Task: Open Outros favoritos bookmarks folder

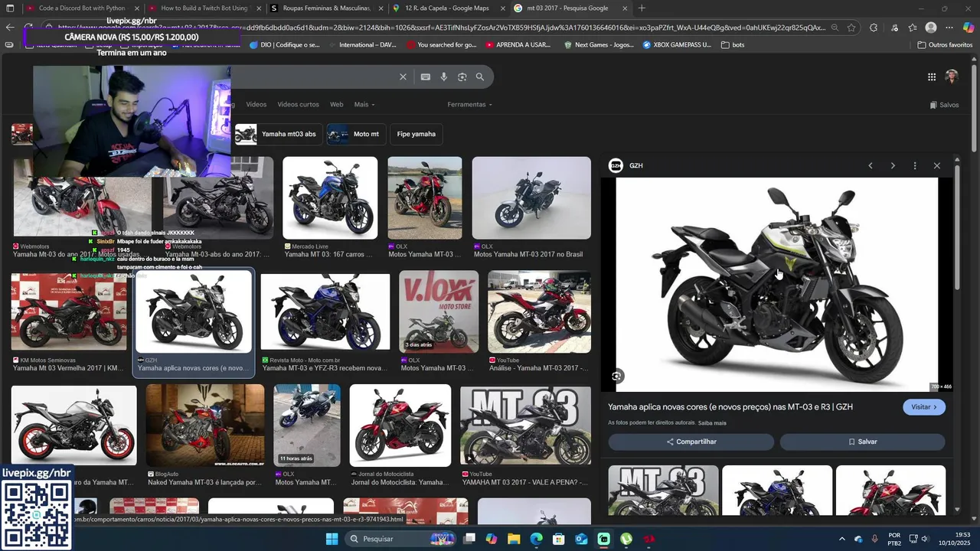Action: point(945,44)
